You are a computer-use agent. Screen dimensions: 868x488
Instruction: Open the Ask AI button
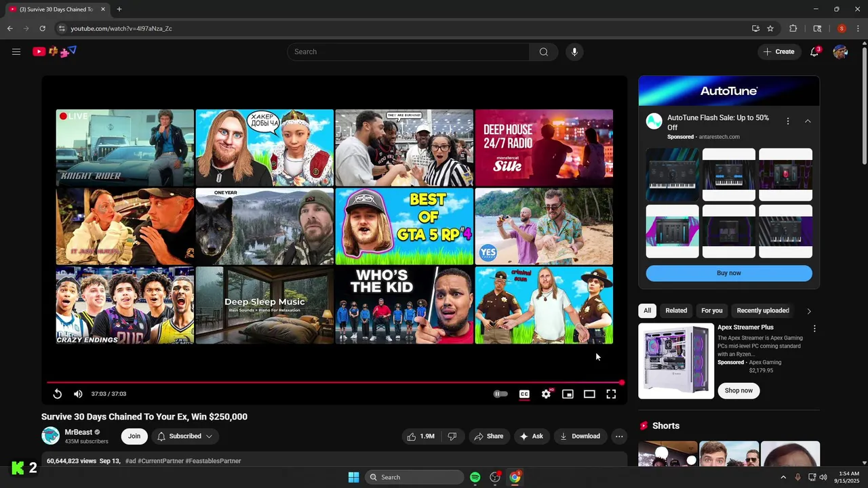point(531,436)
